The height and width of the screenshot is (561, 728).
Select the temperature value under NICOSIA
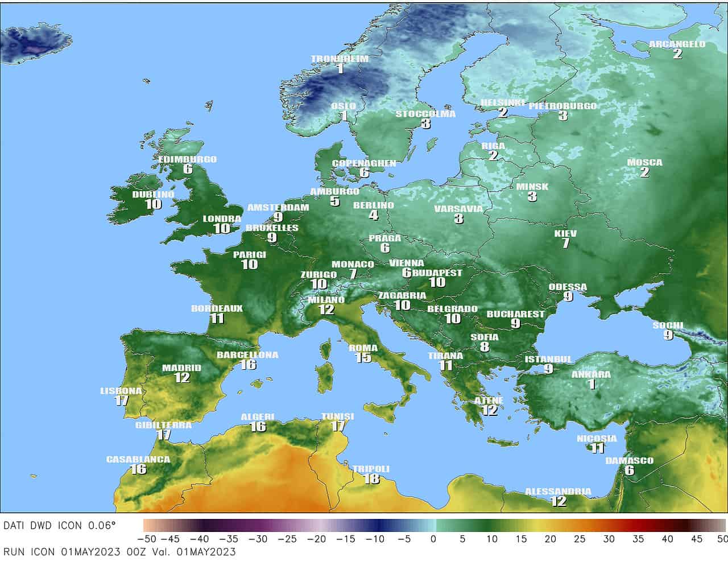tap(597, 448)
